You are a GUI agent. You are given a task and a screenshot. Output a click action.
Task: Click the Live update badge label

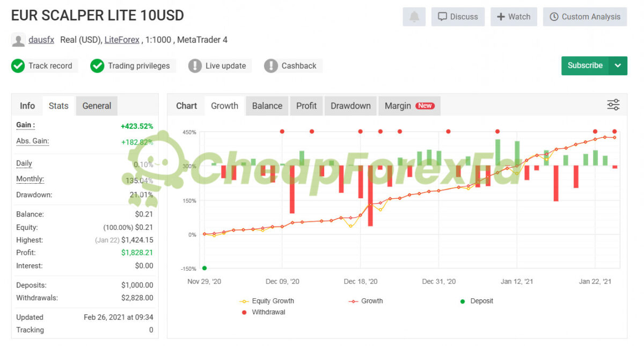[x=226, y=66]
